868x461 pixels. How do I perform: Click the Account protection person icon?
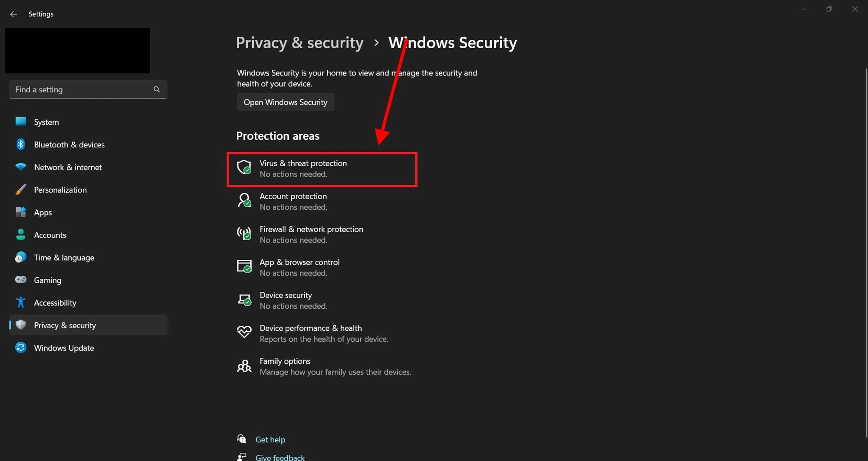[244, 200]
